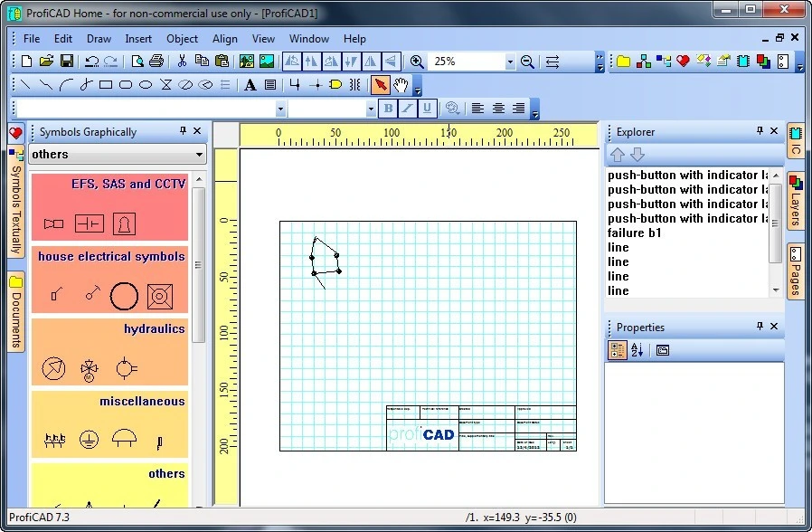This screenshot has height=532, width=812.
Task: Open print preview
Action: tap(137, 62)
